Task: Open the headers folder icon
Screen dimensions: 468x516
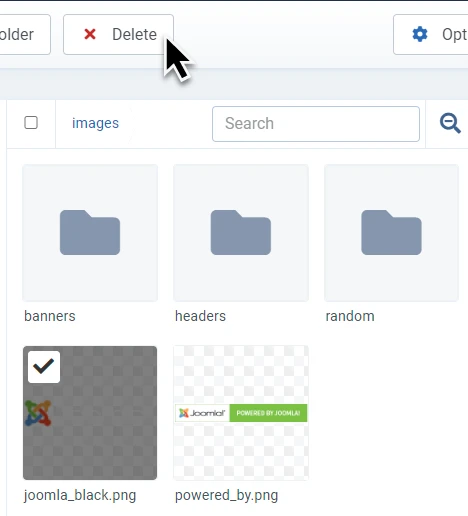Action: (241, 232)
